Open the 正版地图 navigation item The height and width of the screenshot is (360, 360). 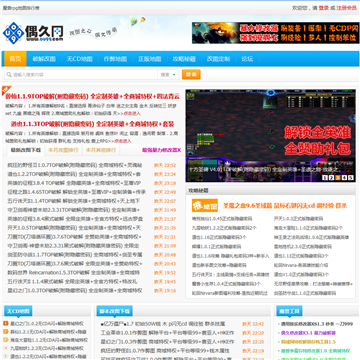pyautogui.click(x=150, y=59)
